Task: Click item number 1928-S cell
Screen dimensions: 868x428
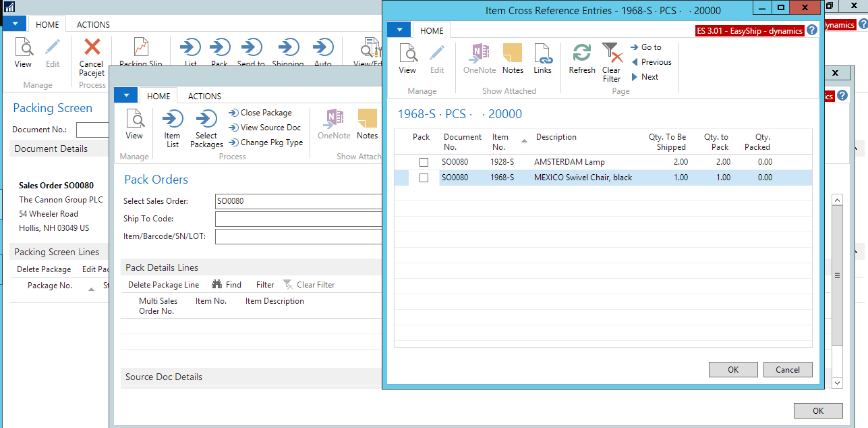Action: [x=502, y=162]
